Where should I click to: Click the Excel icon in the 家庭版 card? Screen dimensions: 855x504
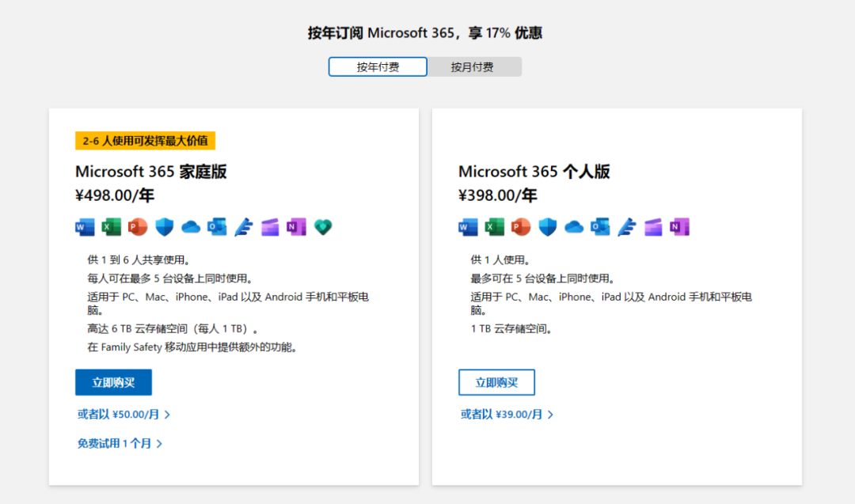click(x=112, y=226)
